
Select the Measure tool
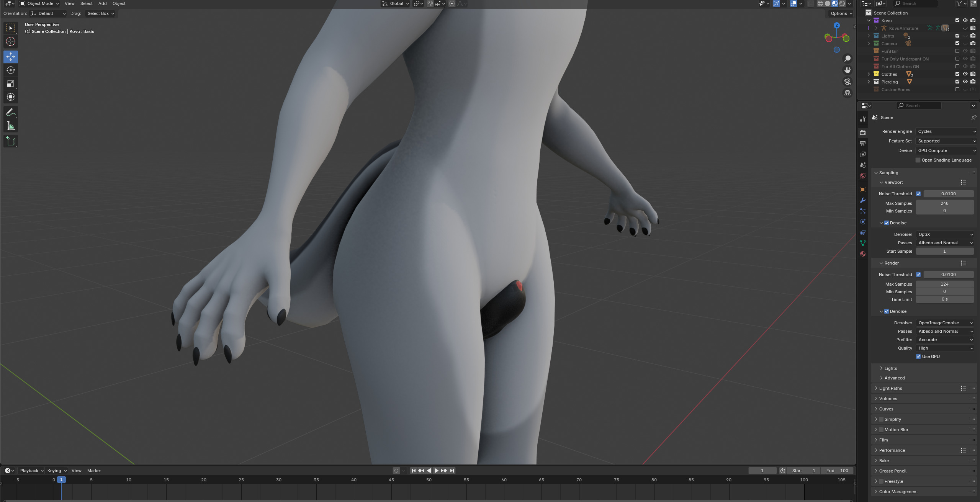pos(11,126)
